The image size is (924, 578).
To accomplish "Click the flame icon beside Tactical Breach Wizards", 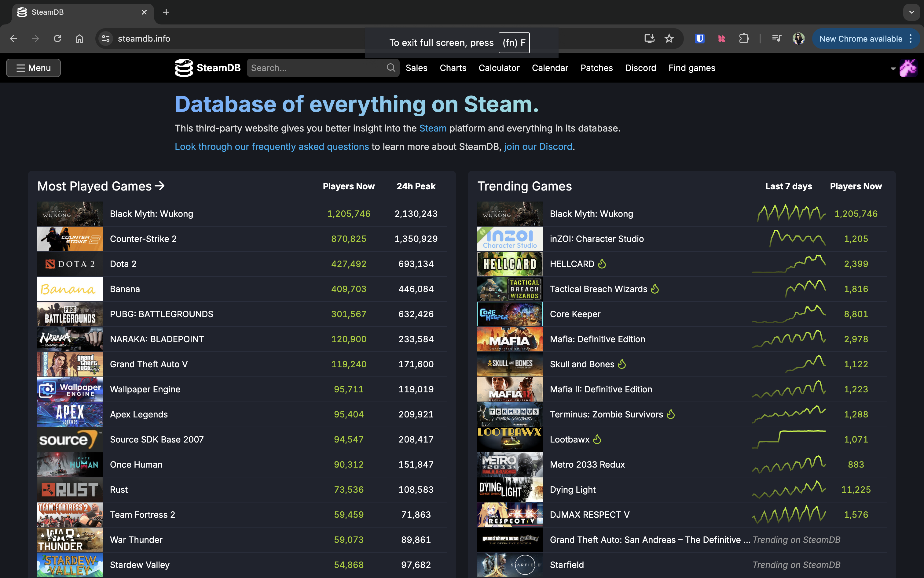I will 655,289.
